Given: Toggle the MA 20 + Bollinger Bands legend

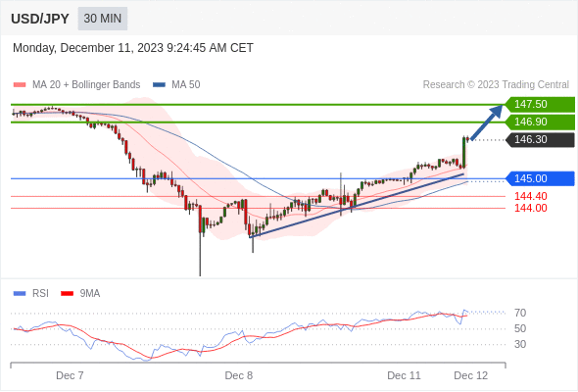Looking at the screenshot, I should click(x=86, y=85).
